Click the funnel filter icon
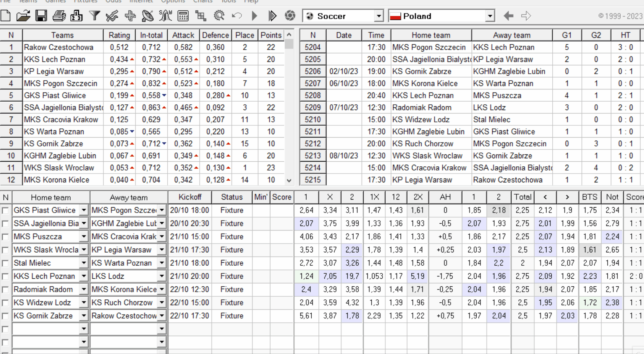Viewport: 644px width, 354px height. point(94,16)
